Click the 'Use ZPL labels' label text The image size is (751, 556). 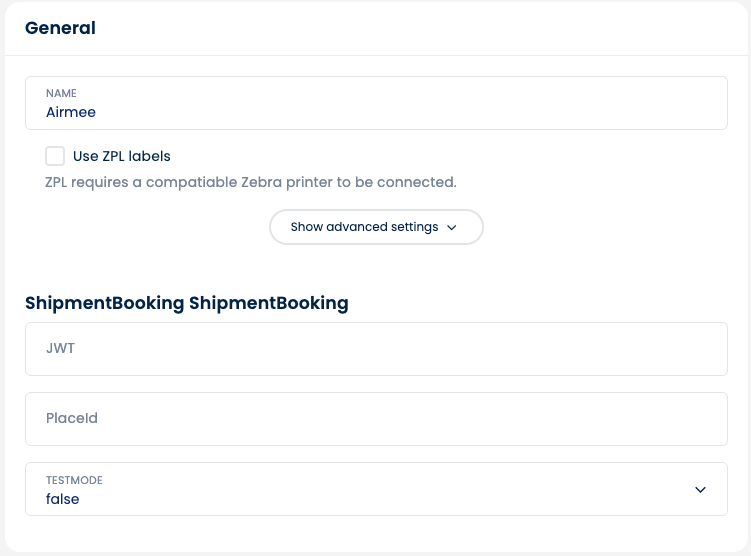pyautogui.click(x=121, y=156)
